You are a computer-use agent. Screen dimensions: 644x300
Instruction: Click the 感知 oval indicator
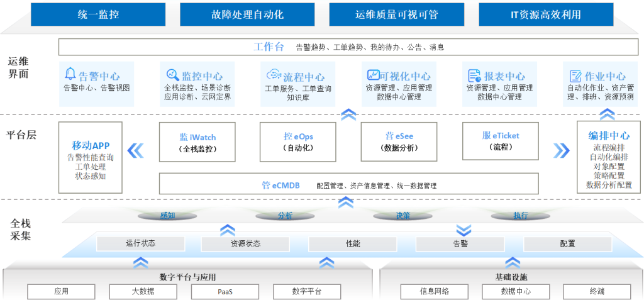pos(168,216)
